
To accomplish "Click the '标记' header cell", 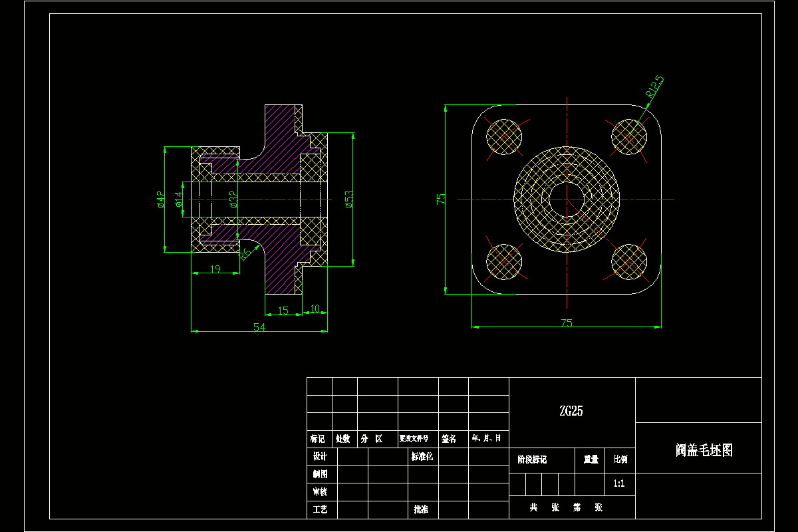I will [318, 439].
